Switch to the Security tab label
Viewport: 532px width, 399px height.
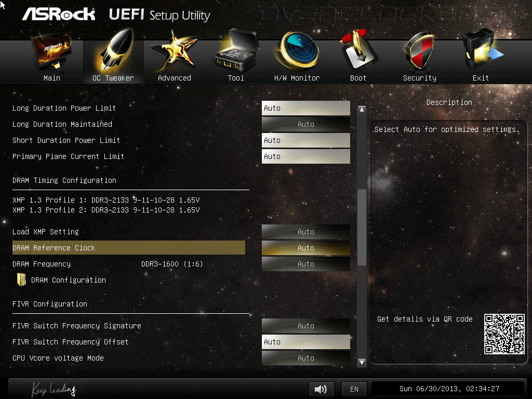pyautogui.click(x=420, y=78)
